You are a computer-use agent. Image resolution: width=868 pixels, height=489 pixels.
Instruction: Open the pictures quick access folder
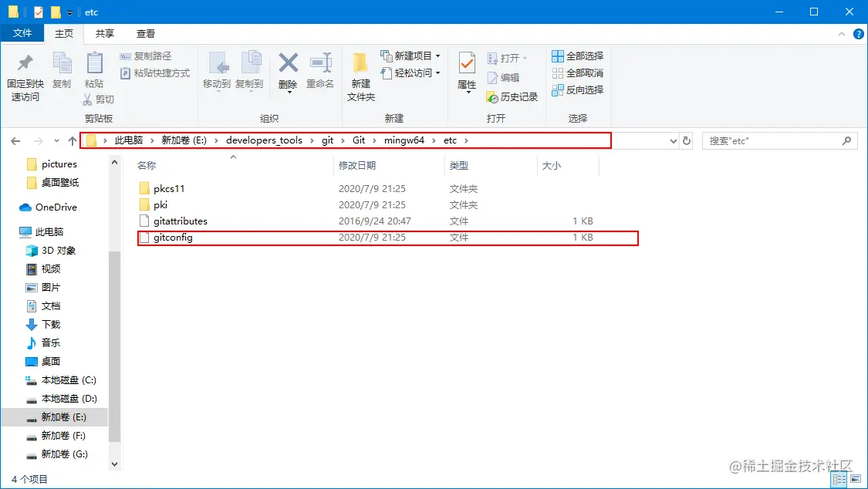pyautogui.click(x=59, y=164)
